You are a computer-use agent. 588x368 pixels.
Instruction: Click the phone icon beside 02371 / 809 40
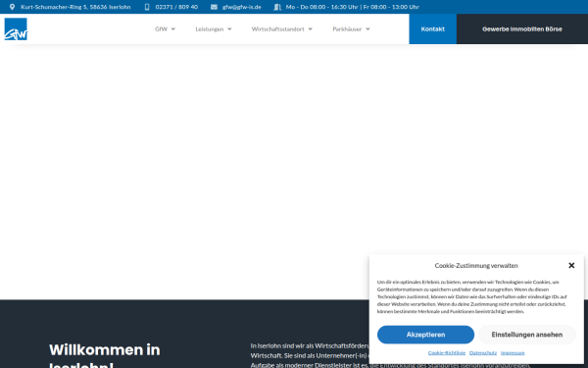click(x=147, y=7)
